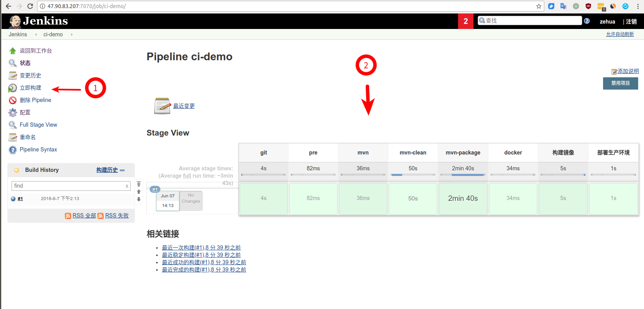Start a build with 立即构建

(31, 88)
